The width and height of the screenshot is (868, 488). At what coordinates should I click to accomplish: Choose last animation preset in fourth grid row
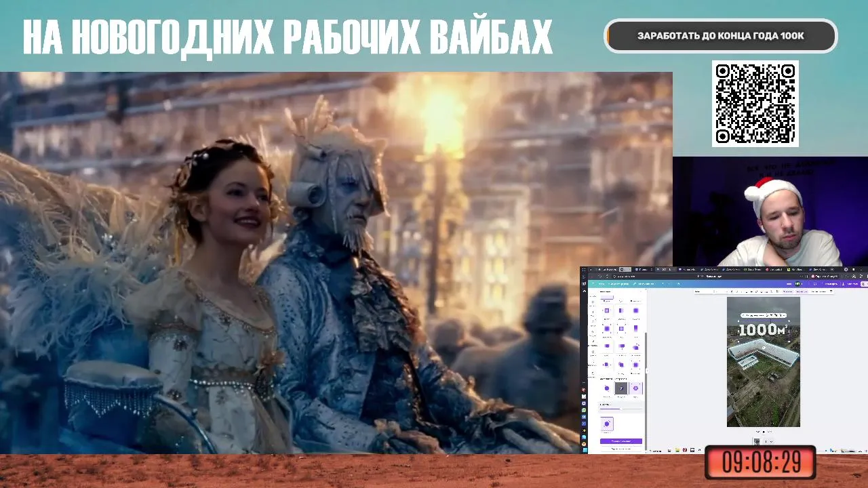coord(635,365)
